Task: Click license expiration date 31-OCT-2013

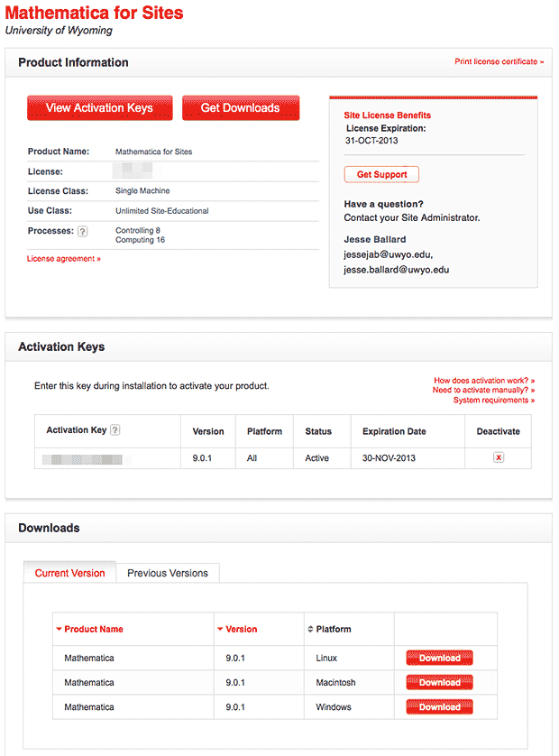Action: click(x=371, y=141)
